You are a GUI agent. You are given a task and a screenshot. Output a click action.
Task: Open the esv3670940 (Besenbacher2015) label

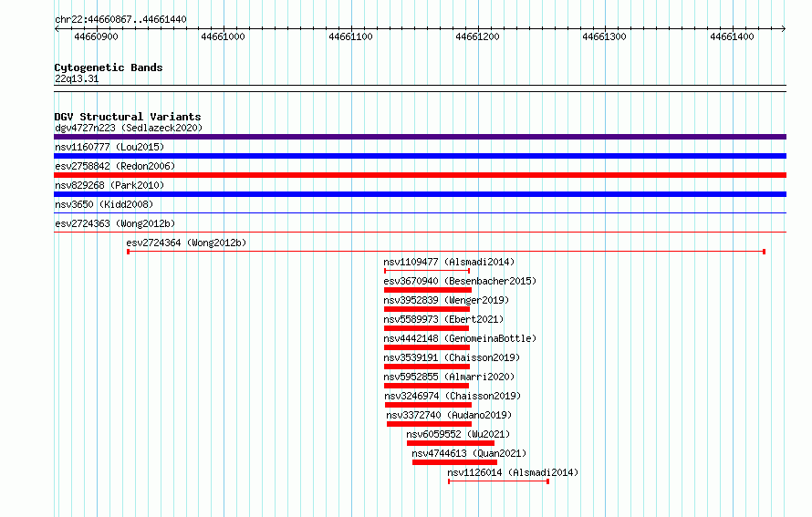point(460,281)
